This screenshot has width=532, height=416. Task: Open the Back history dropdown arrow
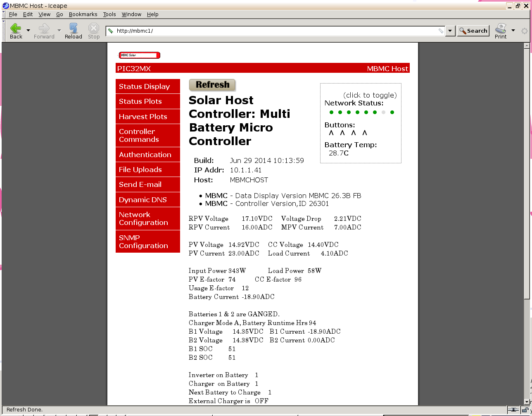tap(28, 31)
